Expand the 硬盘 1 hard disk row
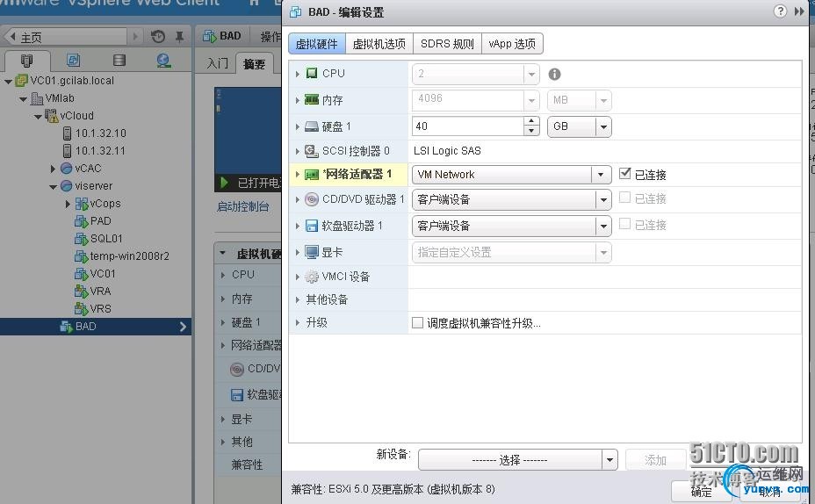This screenshot has width=815, height=504. [298, 126]
